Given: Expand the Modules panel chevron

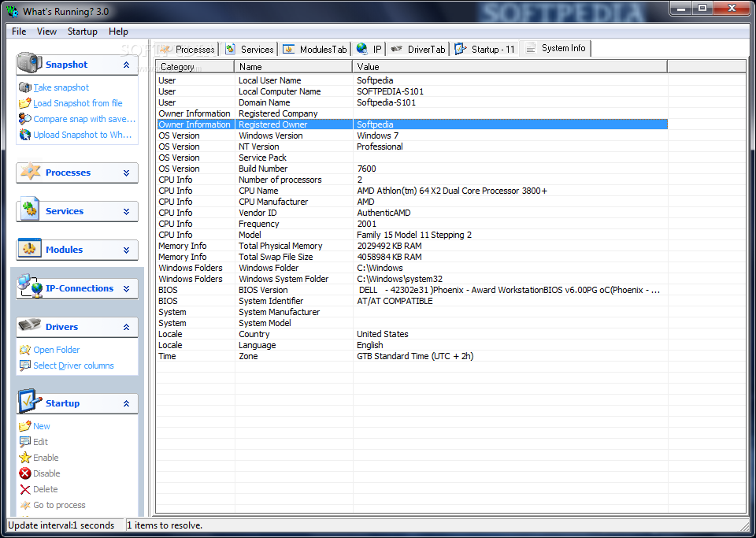Looking at the screenshot, I should pos(126,250).
